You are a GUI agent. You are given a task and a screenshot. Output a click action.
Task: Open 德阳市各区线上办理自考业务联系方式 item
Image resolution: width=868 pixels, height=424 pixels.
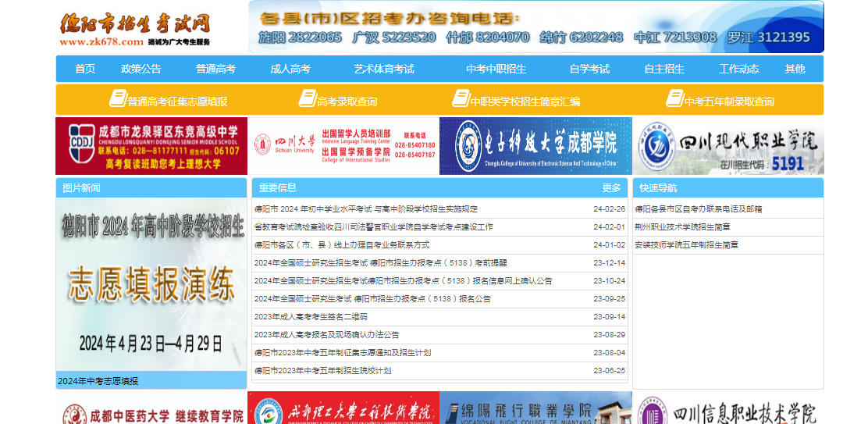point(342,244)
